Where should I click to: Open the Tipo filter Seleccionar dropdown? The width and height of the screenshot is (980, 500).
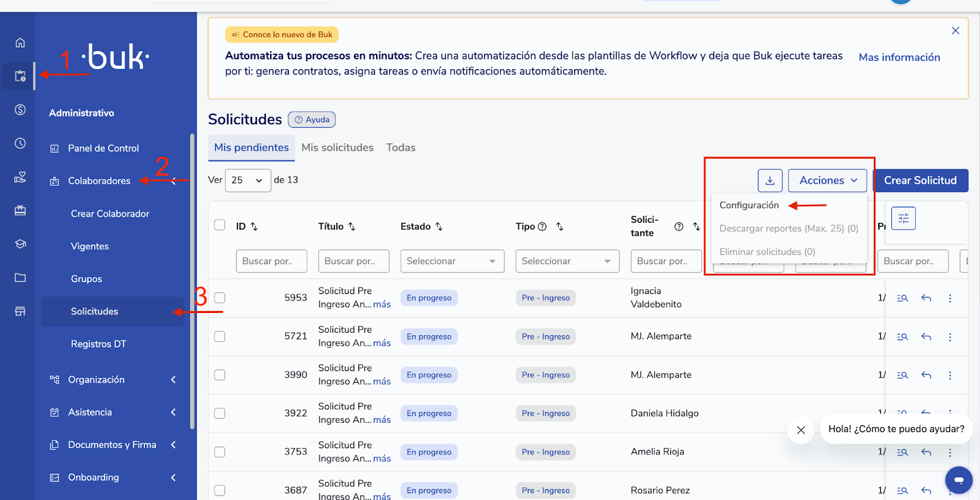pyautogui.click(x=567, y=261)
